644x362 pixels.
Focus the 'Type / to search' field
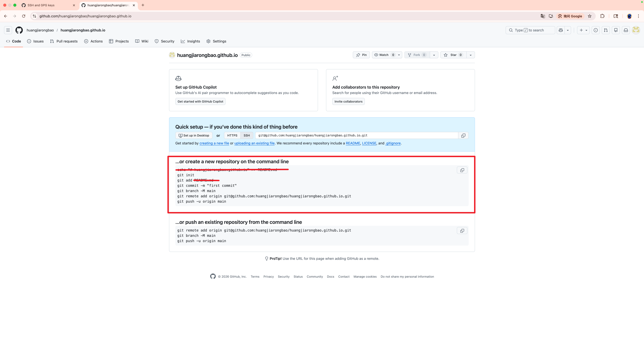[x=530, y=30]
